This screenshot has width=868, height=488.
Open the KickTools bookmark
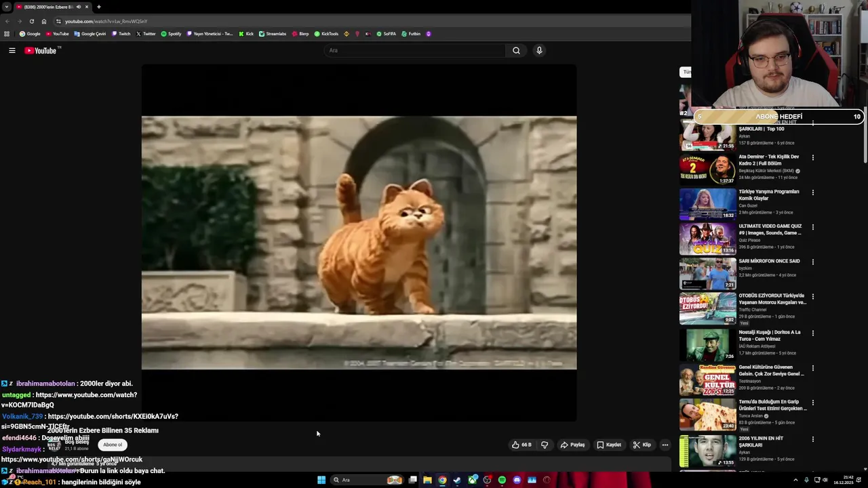(326, 34)
